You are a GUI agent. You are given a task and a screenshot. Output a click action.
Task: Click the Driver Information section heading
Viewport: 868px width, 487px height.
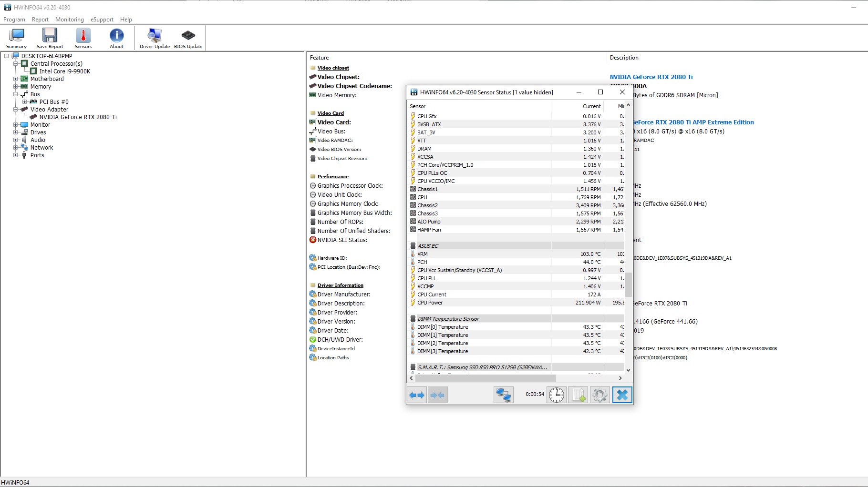pos(341,285)
